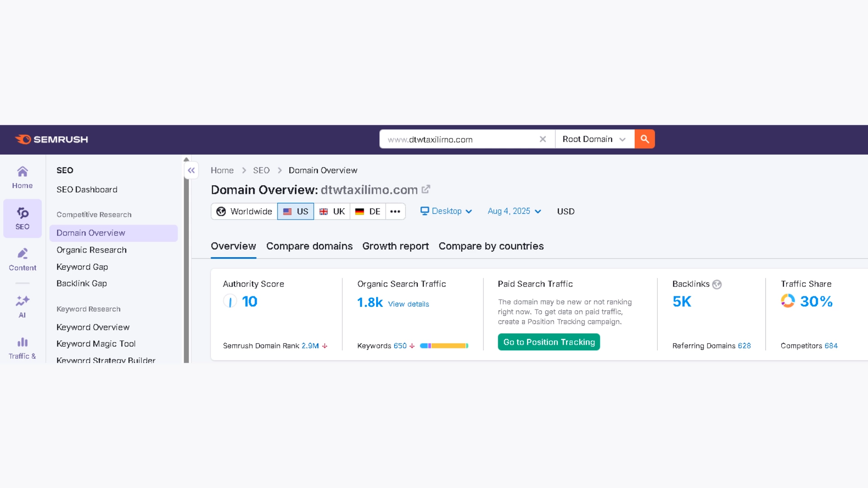The height and width of the screenshot is (488, 868).
Task: Open Keyword Magic Tool
Action: click(96, 344)
